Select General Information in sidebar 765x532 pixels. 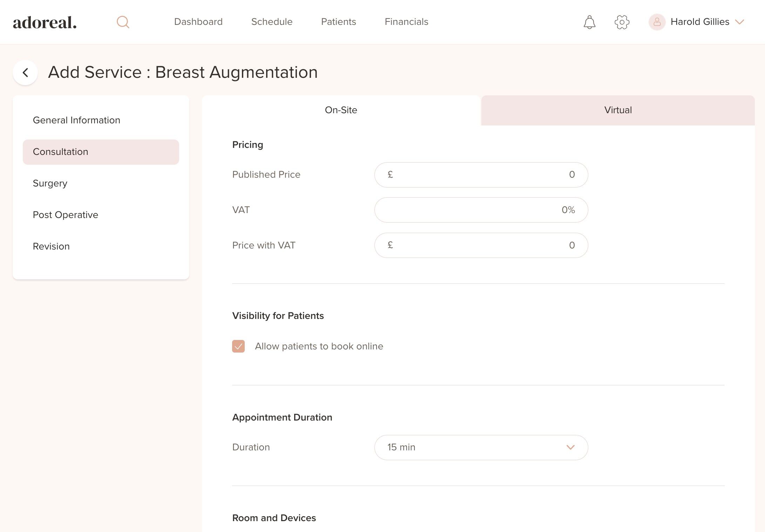click(x=76, y=120)
